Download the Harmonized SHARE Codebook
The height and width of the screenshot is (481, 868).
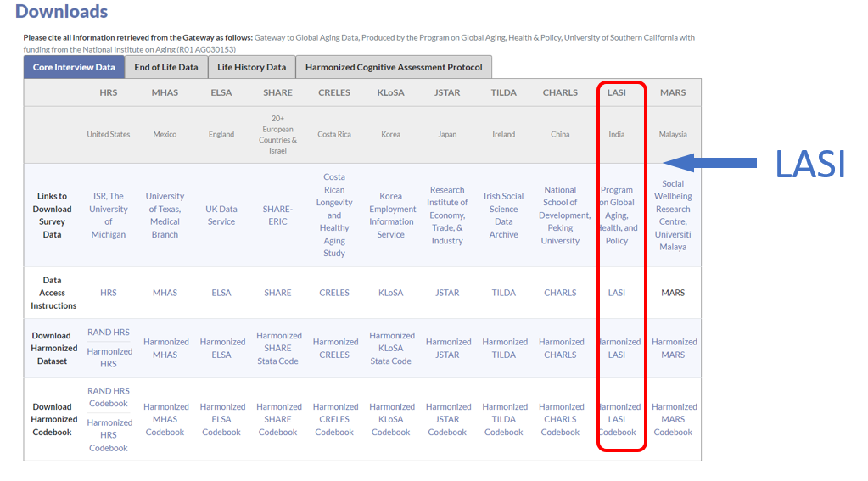279,420
